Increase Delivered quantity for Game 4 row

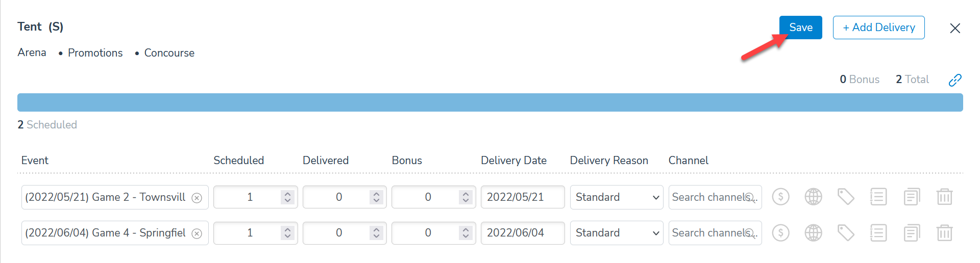(376, 229)
